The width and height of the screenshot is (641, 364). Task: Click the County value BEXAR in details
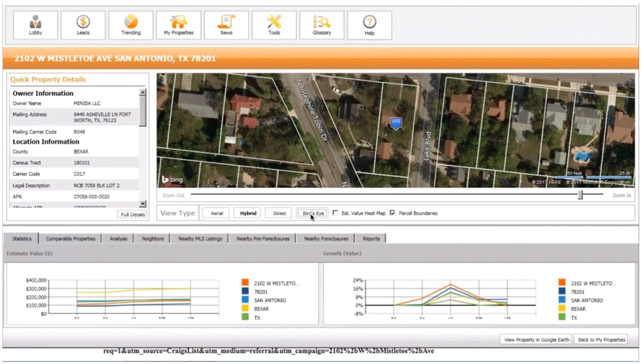coord(81,151)
